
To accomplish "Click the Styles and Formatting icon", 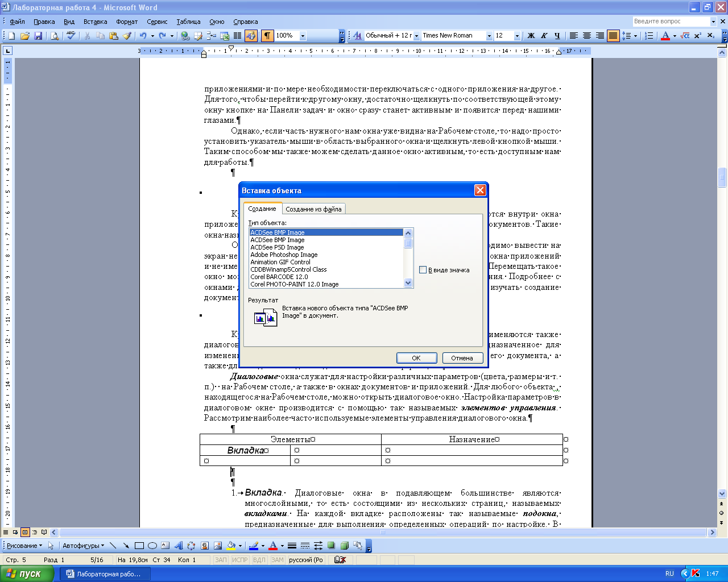I will [x=357, y=36].
